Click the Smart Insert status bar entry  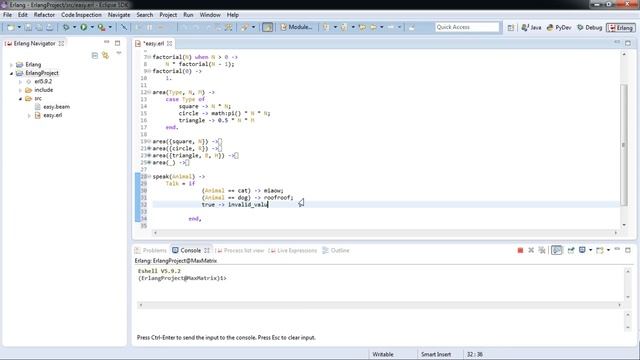(436, 354)
